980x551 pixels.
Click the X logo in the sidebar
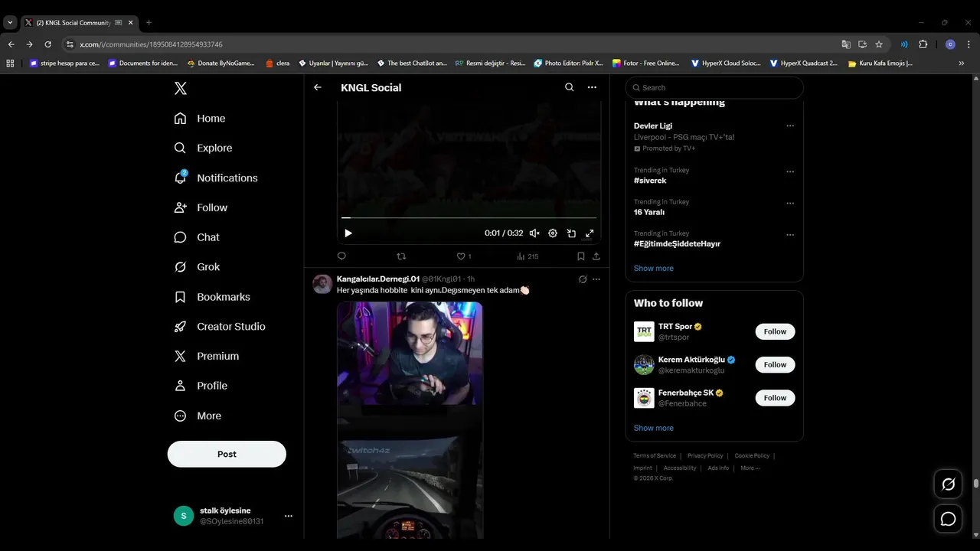point(181,88)
